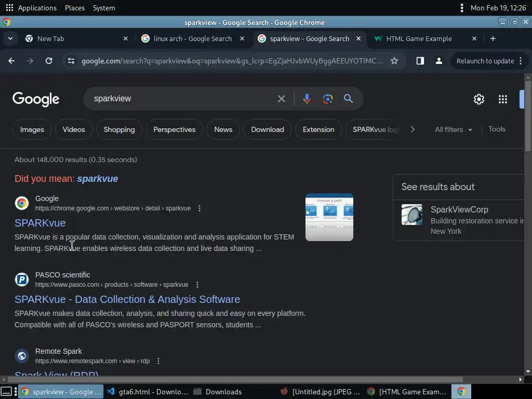Start voice search with microphone icon
The image size is (532, 399).
coord(307,99)
